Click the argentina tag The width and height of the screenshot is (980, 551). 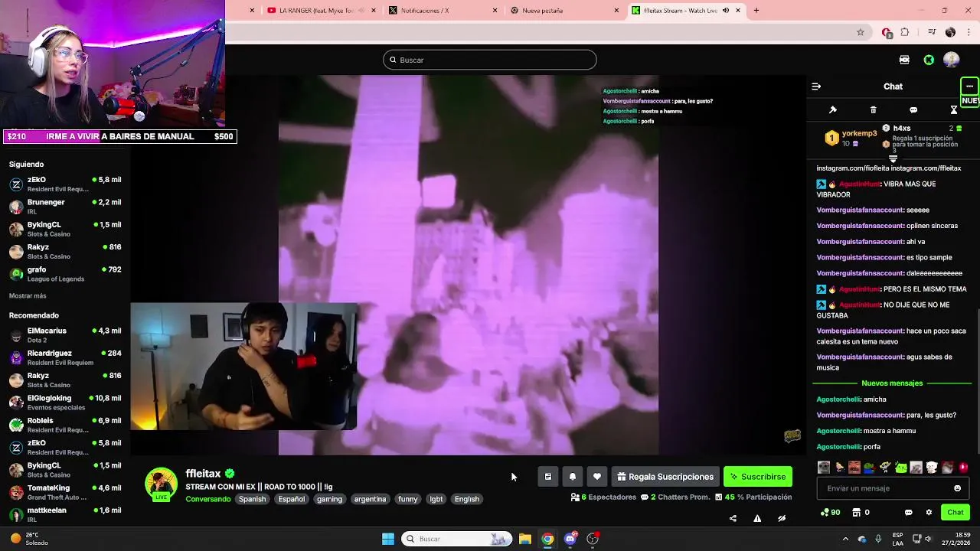click(x=370, y=499)
